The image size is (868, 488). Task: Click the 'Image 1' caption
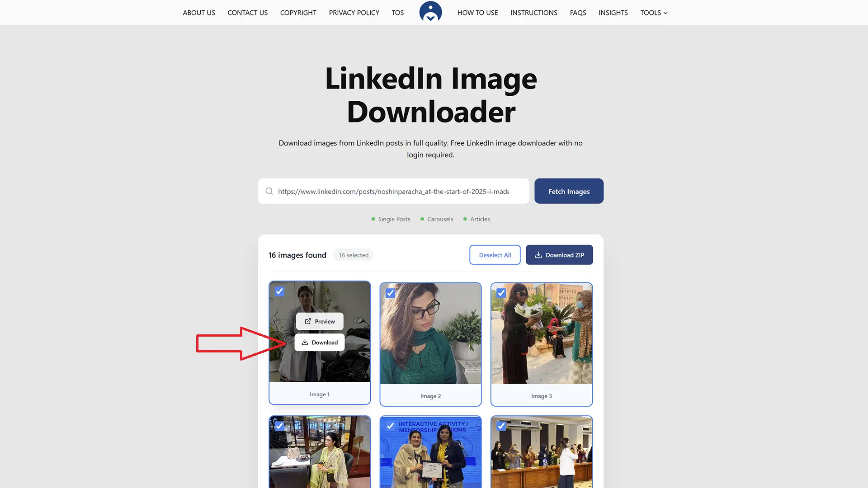coord(320,394)
